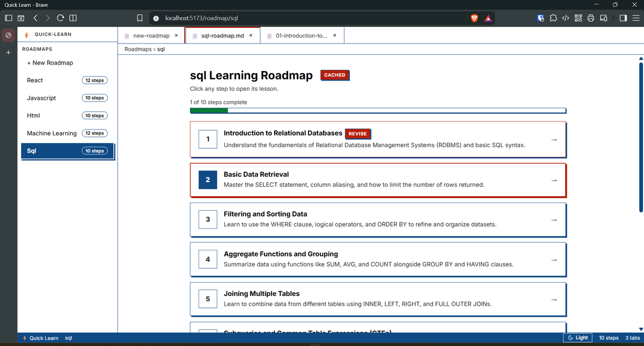Image resolution: width=644 pixels, height=346 pixels.
Task: Click the arrow on Filtering and Sorting Data
Action: [x=554, y=220]
